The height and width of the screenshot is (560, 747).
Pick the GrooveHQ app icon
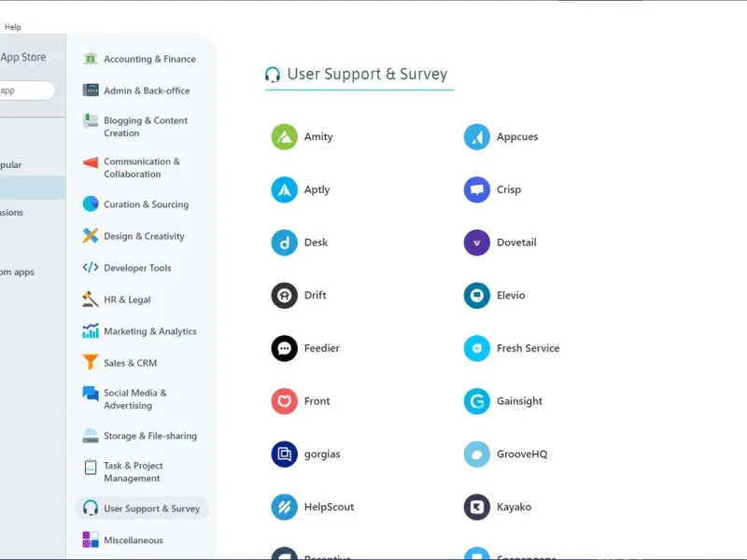tap(477, 454)
